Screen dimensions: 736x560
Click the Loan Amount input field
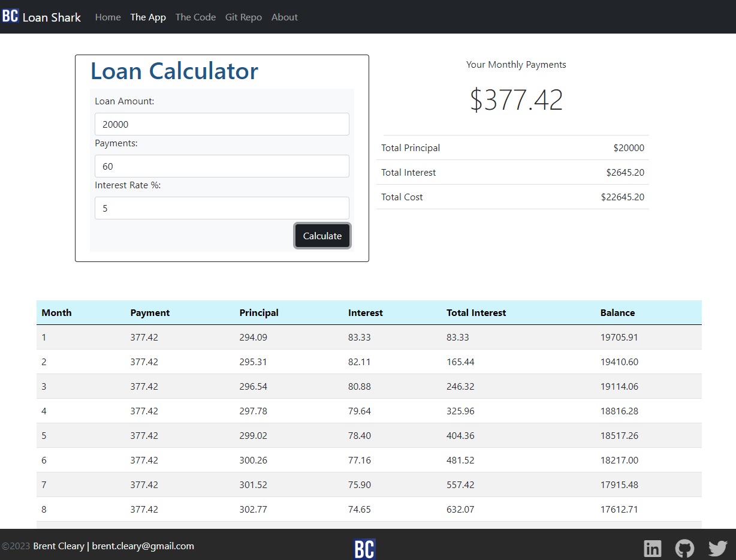222,124
